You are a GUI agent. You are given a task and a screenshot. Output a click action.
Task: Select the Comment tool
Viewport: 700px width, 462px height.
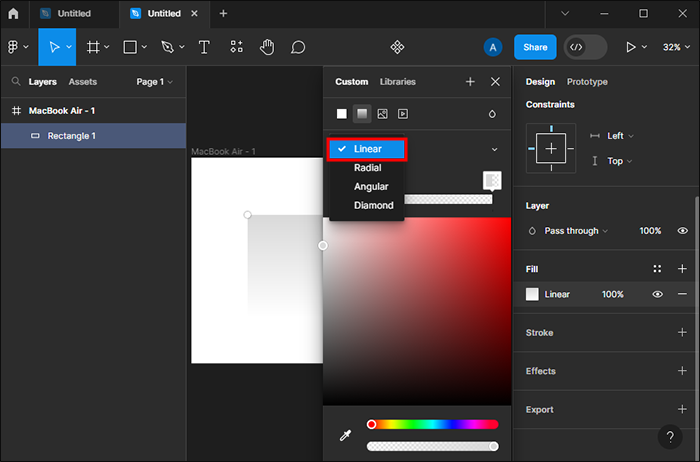click(298, 47)
